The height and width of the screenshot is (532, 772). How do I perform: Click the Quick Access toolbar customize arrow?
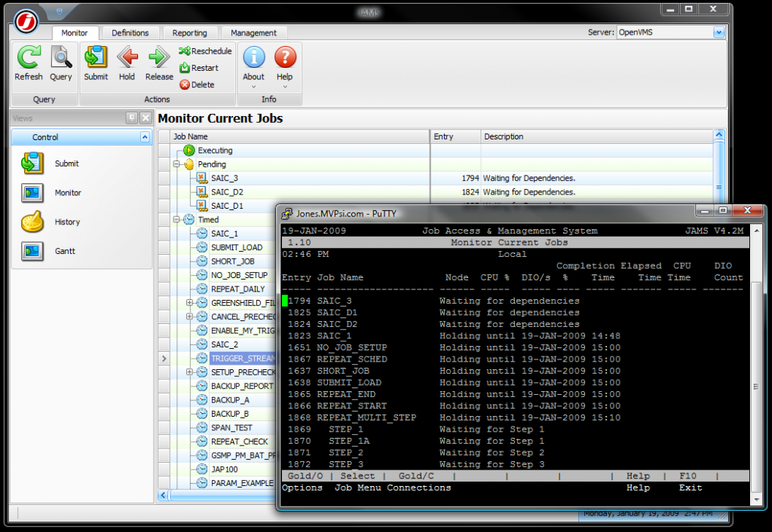coord(59,11)
